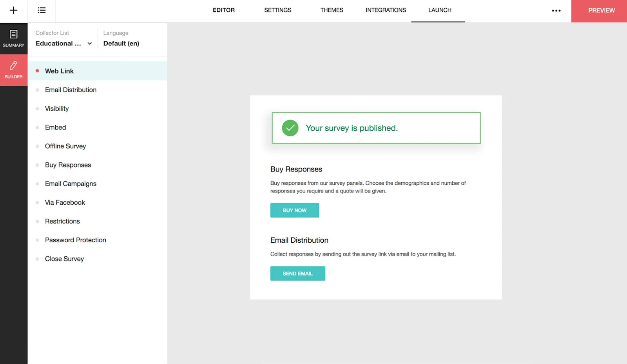Click the Buy Responses heading in the card
This screenshot has width=627, height=364.
296,169
